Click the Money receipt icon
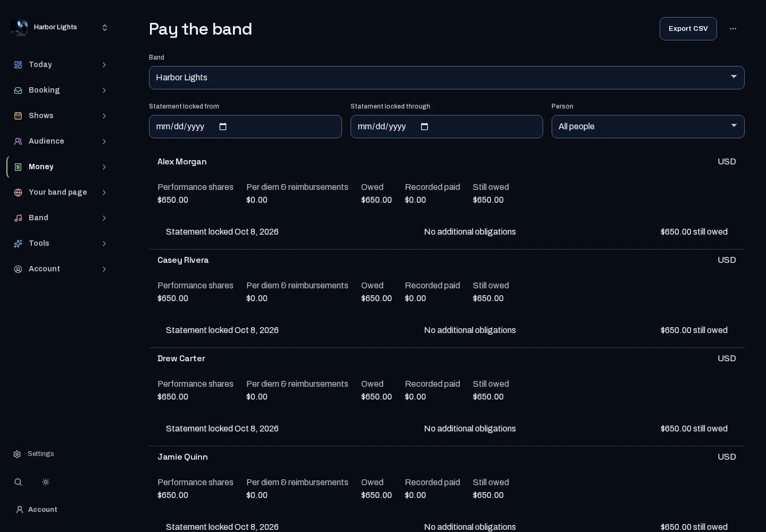The width and height of the screenshot is (766, 532). (18, 167)
